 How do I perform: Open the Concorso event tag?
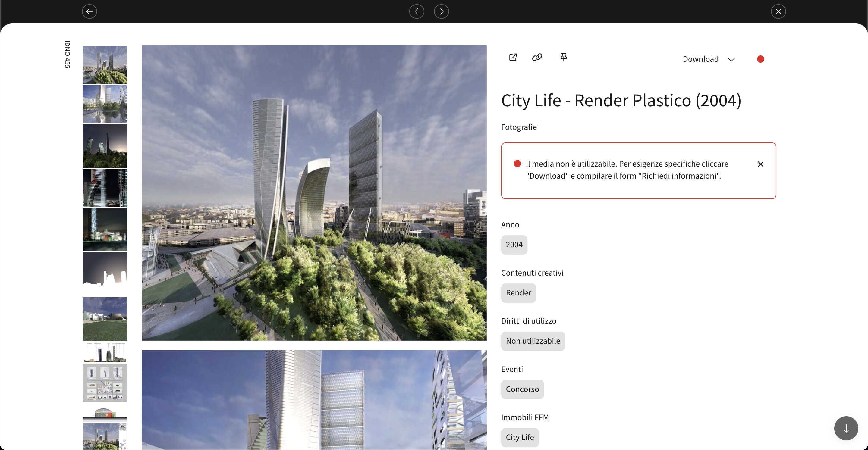click(x=522, y=389)
